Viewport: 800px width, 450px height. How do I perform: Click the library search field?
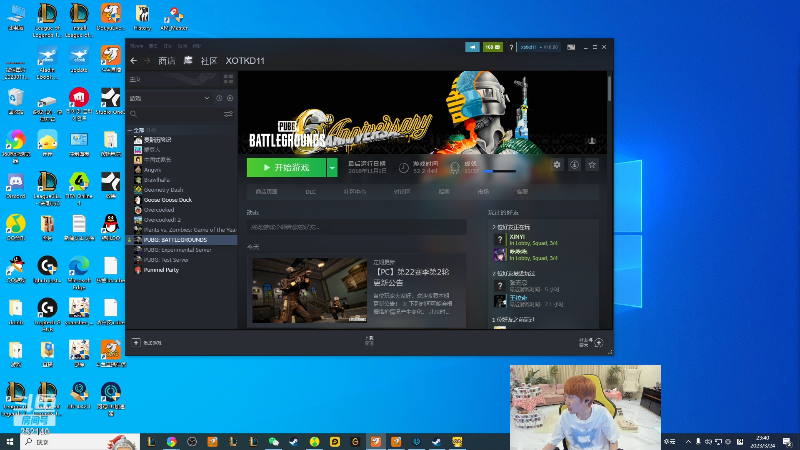[174, 114]
